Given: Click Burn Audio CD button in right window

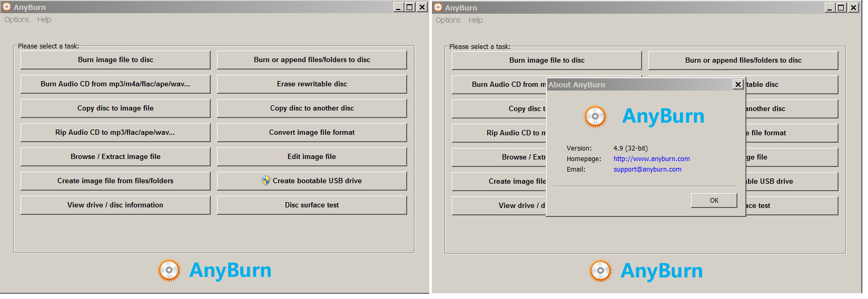Looking at the screenshot, I should coord(499,84).
